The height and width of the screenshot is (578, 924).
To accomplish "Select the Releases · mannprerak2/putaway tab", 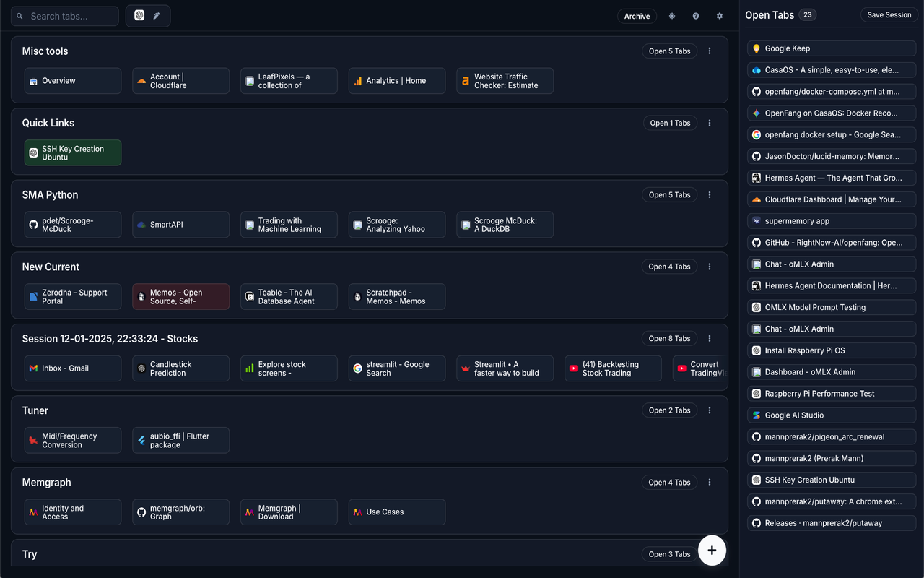I will (832, 523).
